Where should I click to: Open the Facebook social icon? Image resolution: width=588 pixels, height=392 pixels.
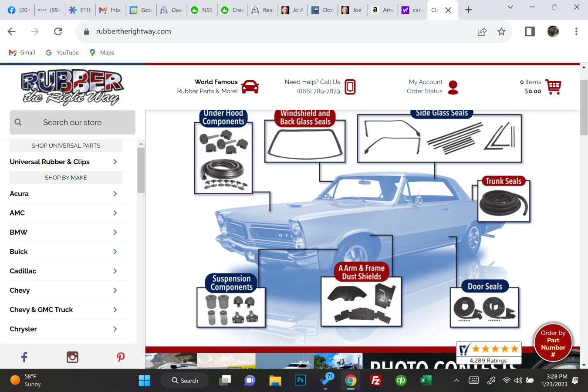coord(24,357)
